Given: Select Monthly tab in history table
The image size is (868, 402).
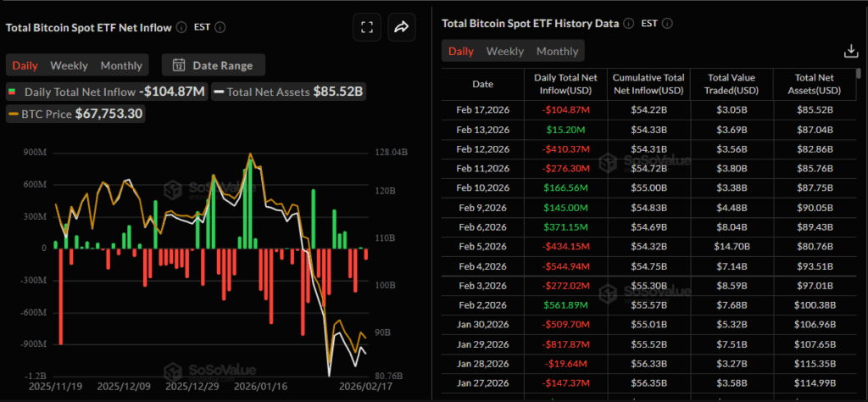Looking at the screenshot, I should pyautogui.click(x=557, y=51).
